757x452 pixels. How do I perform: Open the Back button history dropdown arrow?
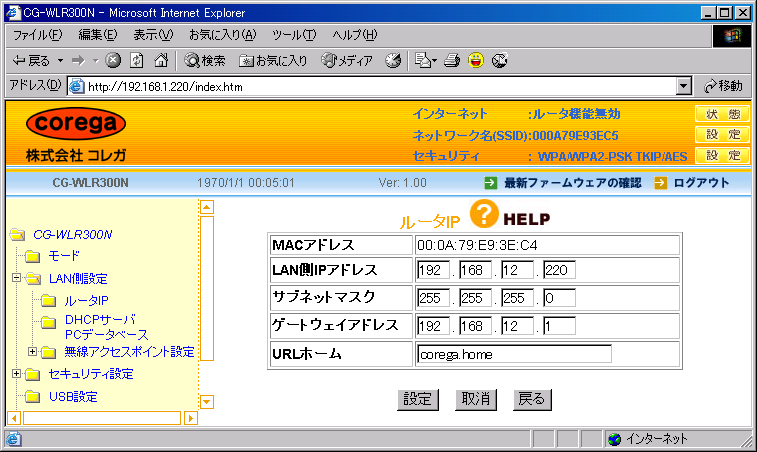coord(61,61)
